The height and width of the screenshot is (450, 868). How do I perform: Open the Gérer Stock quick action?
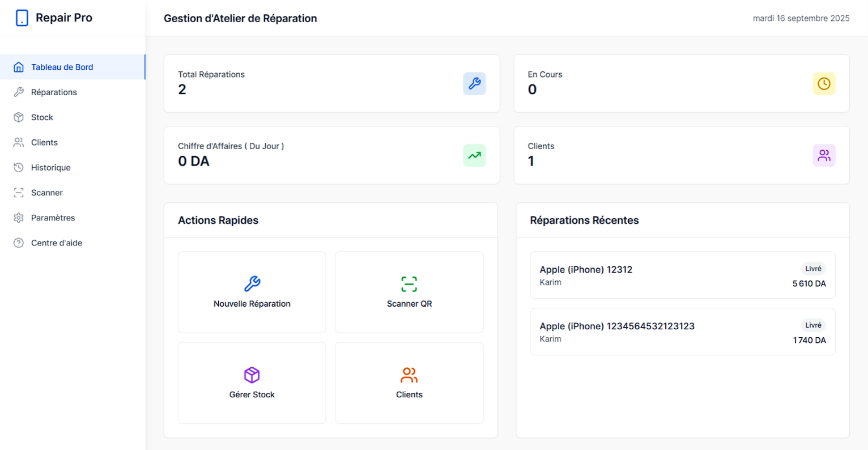coord(252,383)
